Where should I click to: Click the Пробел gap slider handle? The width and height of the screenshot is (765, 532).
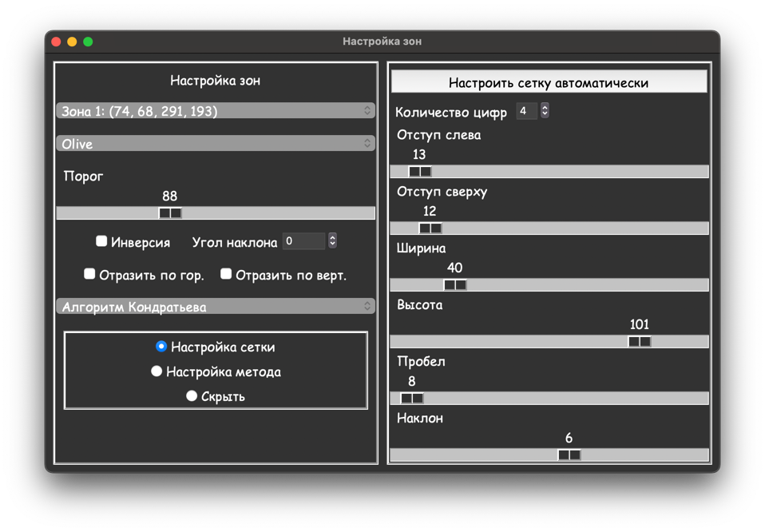pos(412,399)
